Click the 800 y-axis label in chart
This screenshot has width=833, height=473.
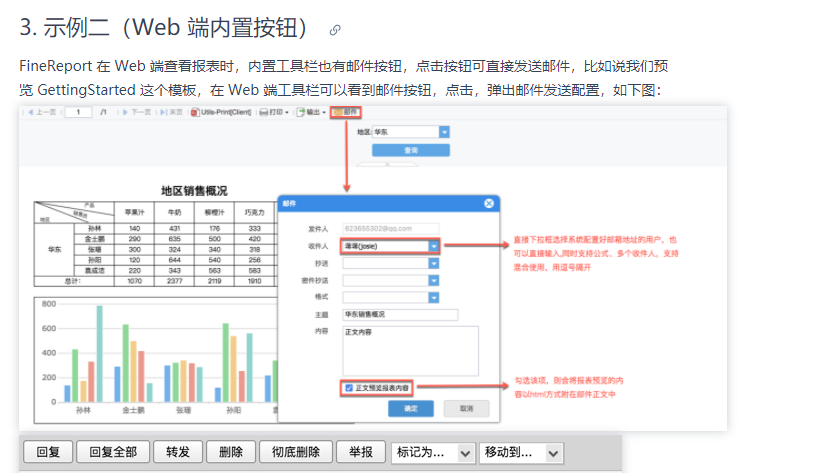tap(48, 304)
